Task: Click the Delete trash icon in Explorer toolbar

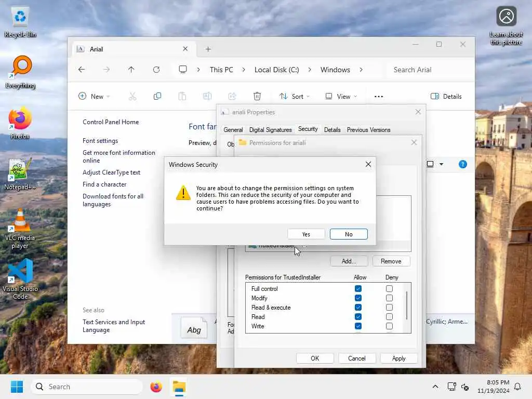Action: point(257,96)
